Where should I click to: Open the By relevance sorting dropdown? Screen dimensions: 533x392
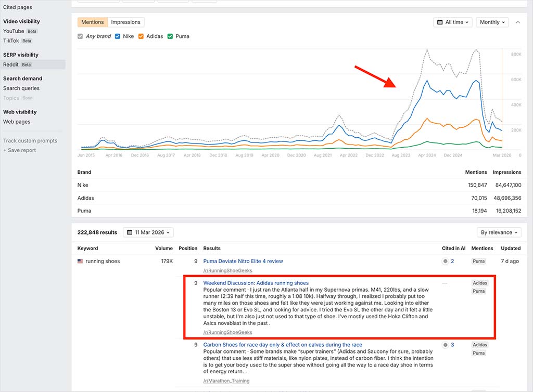pos(498,232)
